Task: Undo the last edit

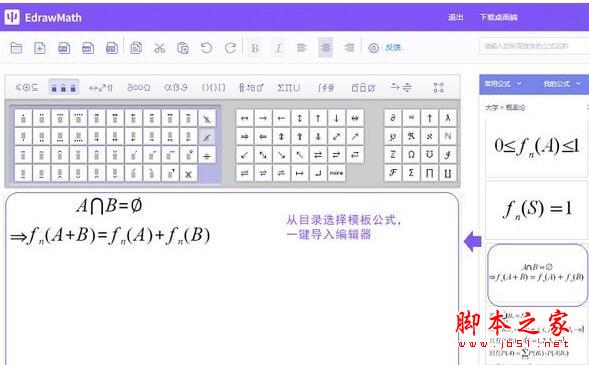Action: (x=207, y=48)
